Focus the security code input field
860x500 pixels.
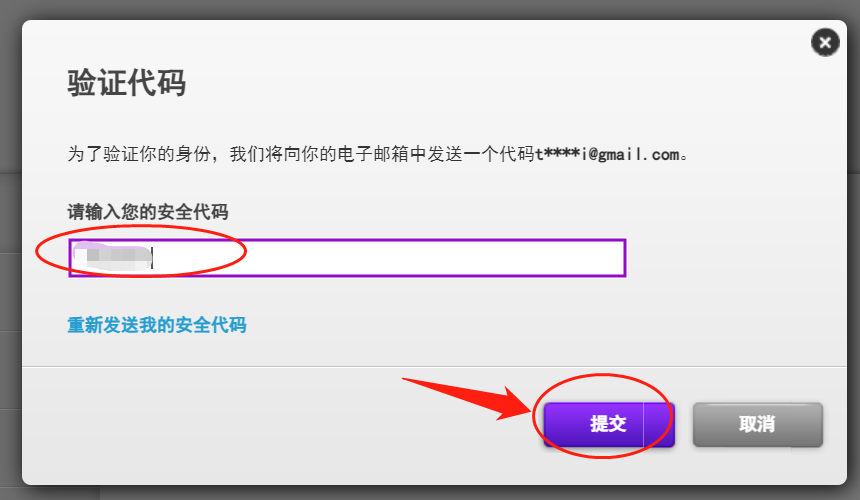click(347, 258)
